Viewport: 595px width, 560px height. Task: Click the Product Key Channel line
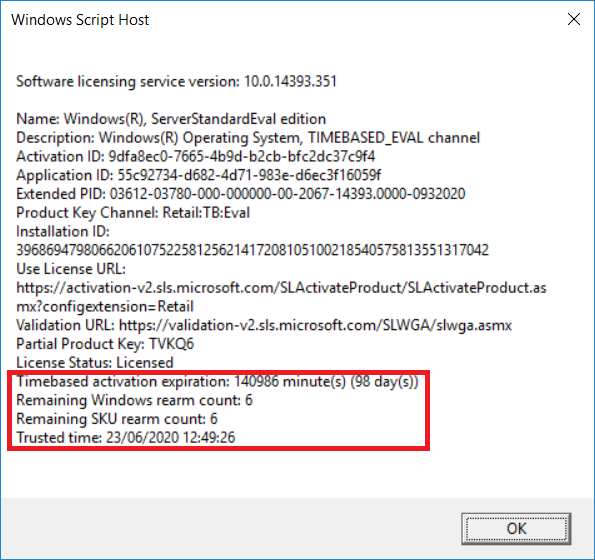click(x=133, y=213)
